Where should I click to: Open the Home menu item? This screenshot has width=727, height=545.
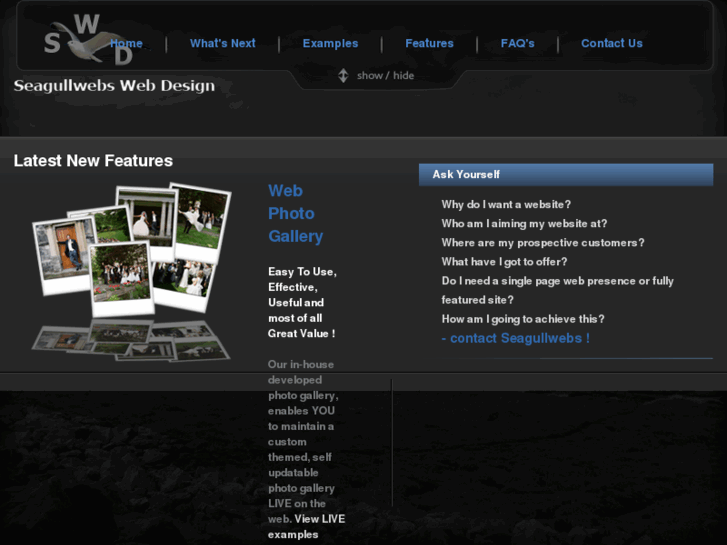click(x=127, y=44)
